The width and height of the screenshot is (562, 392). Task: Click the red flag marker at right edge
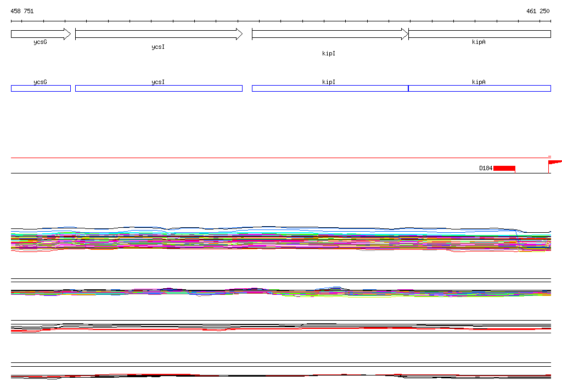[x=554, y=162]
